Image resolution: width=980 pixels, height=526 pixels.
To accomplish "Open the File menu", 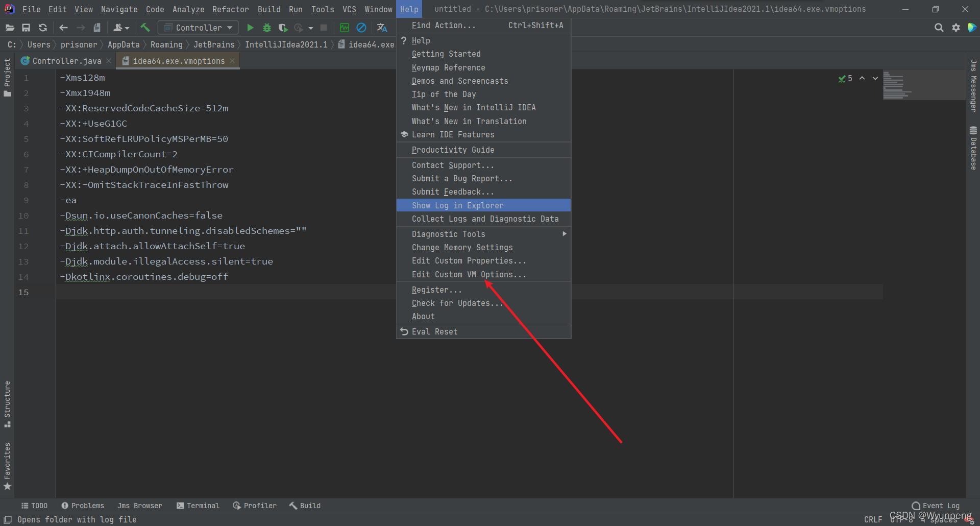I will (31, 9).
